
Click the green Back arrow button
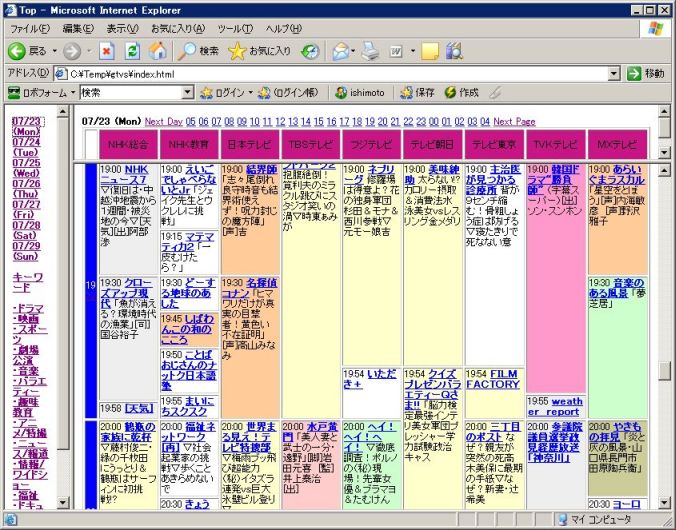16,51
